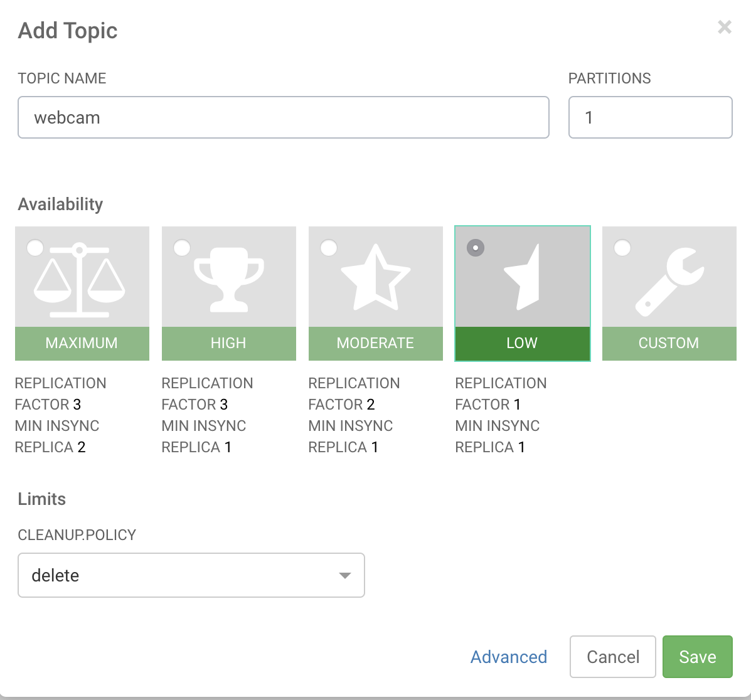
Task: Select the Maximum availability radio button
Action: [35, 248]
